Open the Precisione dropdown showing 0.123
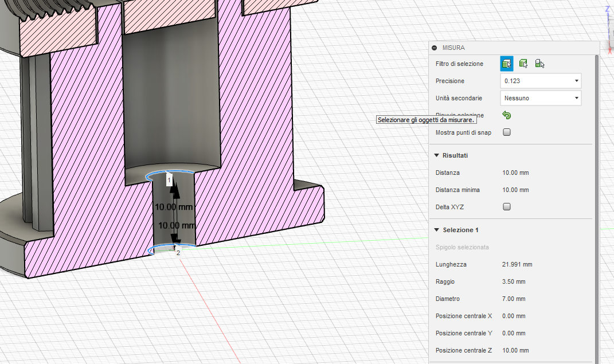614x364 pixels. point(541,81)
